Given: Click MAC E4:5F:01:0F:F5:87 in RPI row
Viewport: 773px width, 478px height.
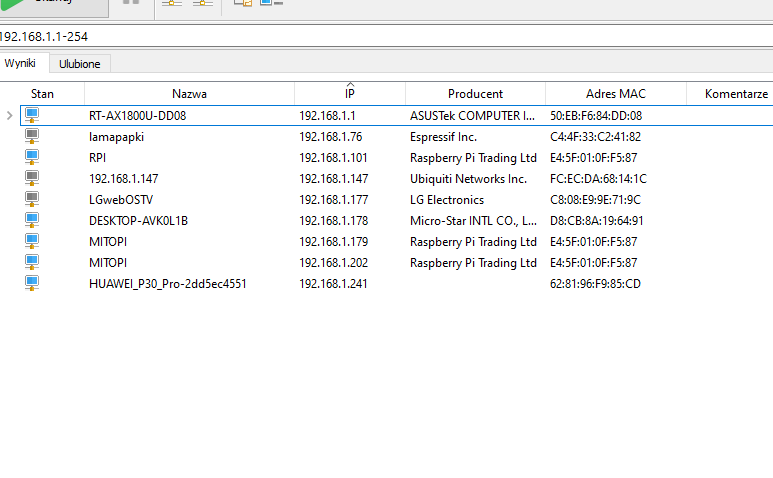Looking at the screenshot, I should pos(594,158).
